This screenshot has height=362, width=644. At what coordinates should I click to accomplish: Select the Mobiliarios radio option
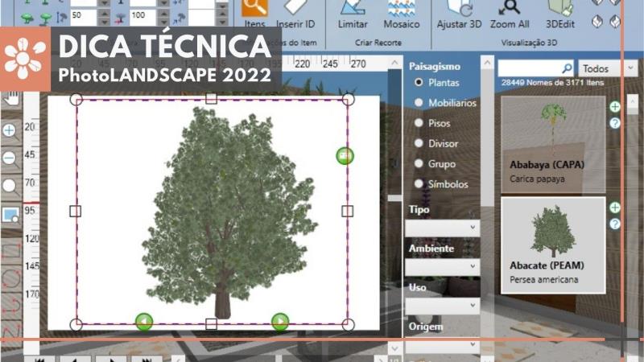coord(419,103)
